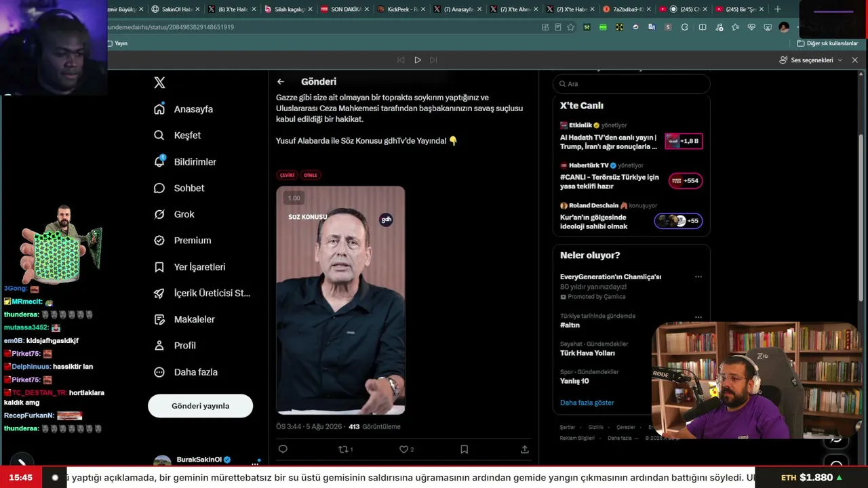
Task: Open a new browser tab
Action: click(x=778, y=9)
